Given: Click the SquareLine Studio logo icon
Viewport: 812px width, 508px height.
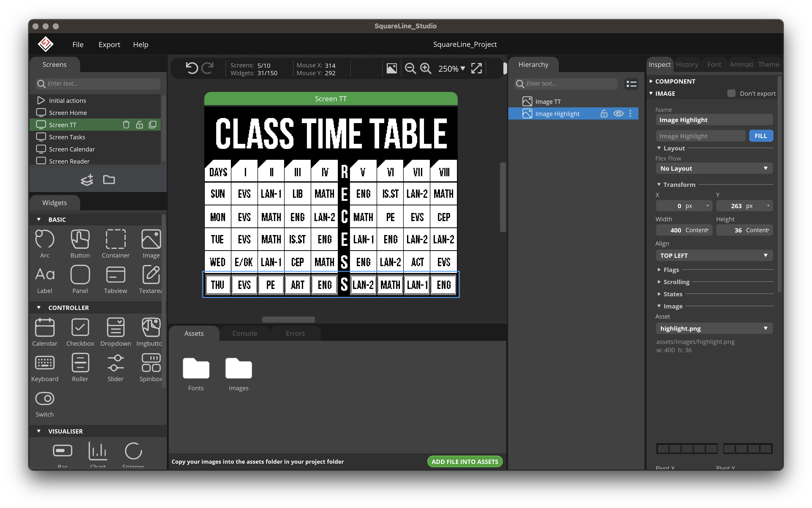Looking at the screenshot, I should [x=45, y=44].
